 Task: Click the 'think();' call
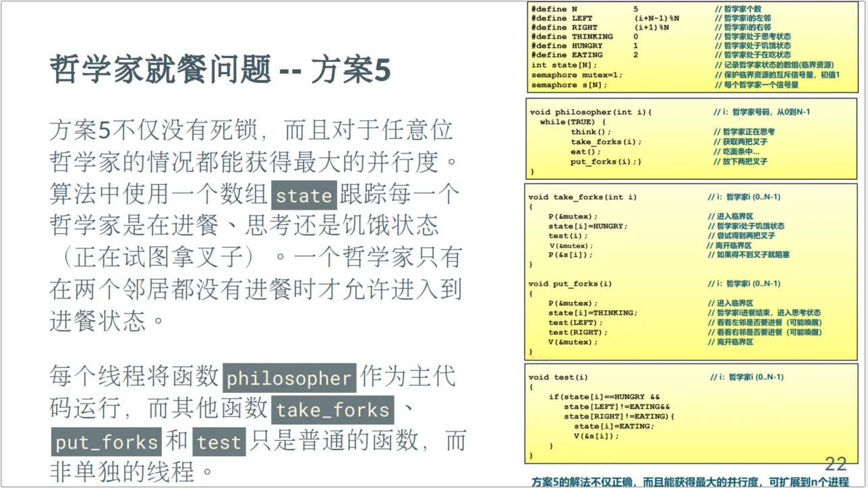point(591,132)
